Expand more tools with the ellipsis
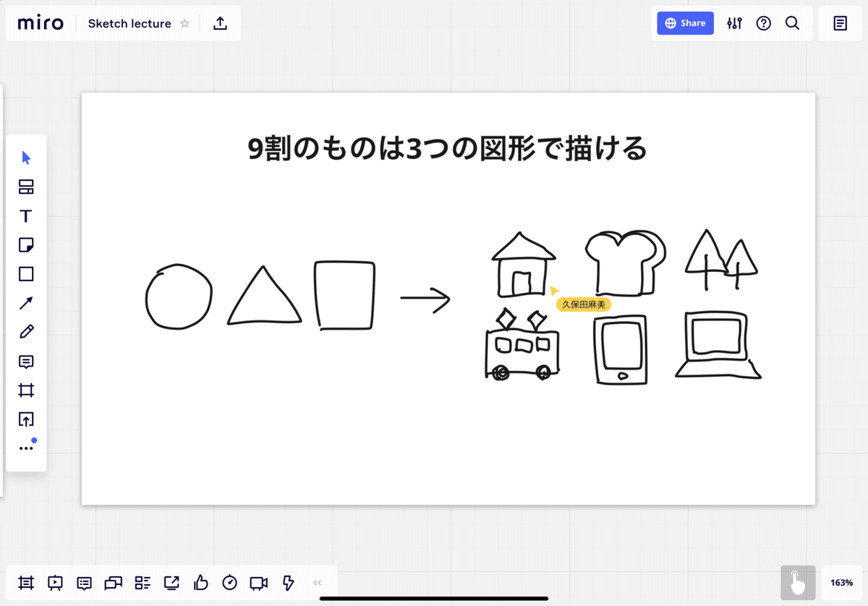The image size is (868, 606). pos(25,445)
